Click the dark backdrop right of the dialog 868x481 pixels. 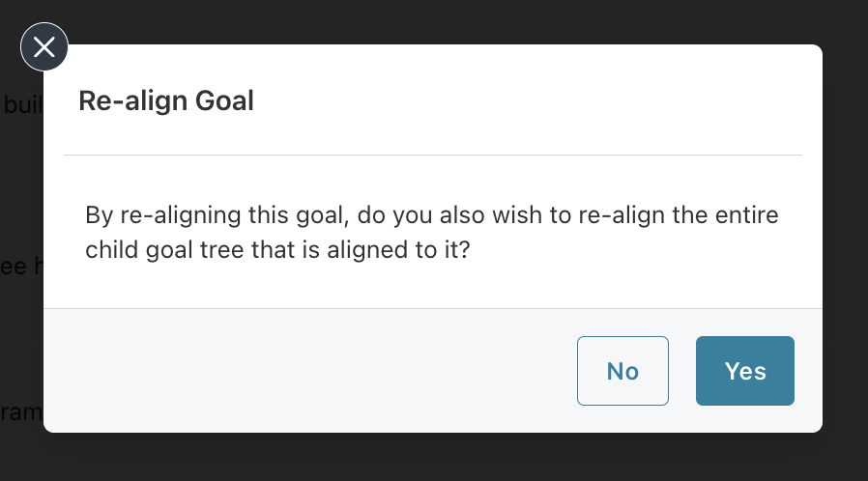coord(846,241)
